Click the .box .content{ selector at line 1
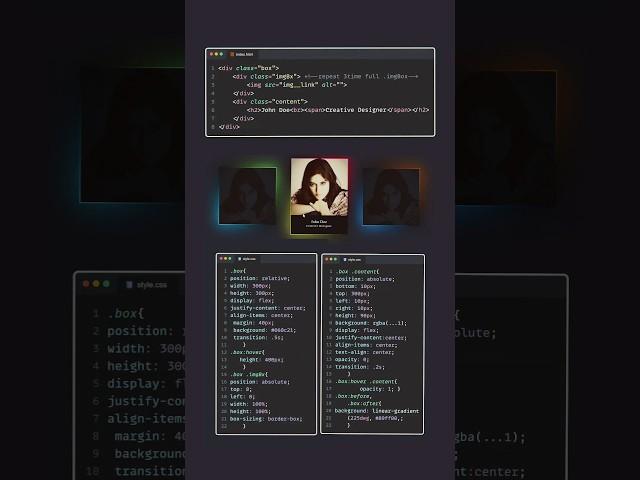 click(358, 271)
